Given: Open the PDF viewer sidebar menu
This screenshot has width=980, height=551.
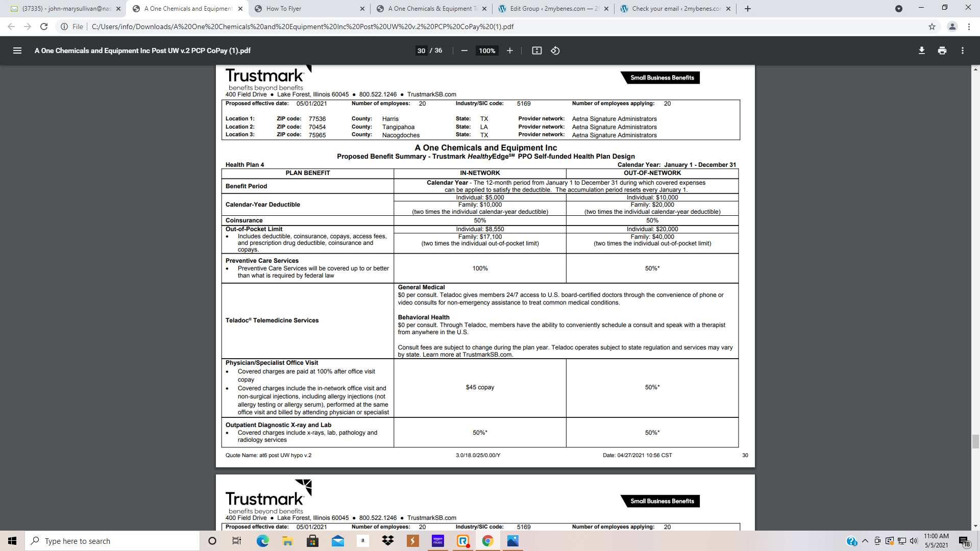Looking at the screenshot, I should [x=17, y=51].
